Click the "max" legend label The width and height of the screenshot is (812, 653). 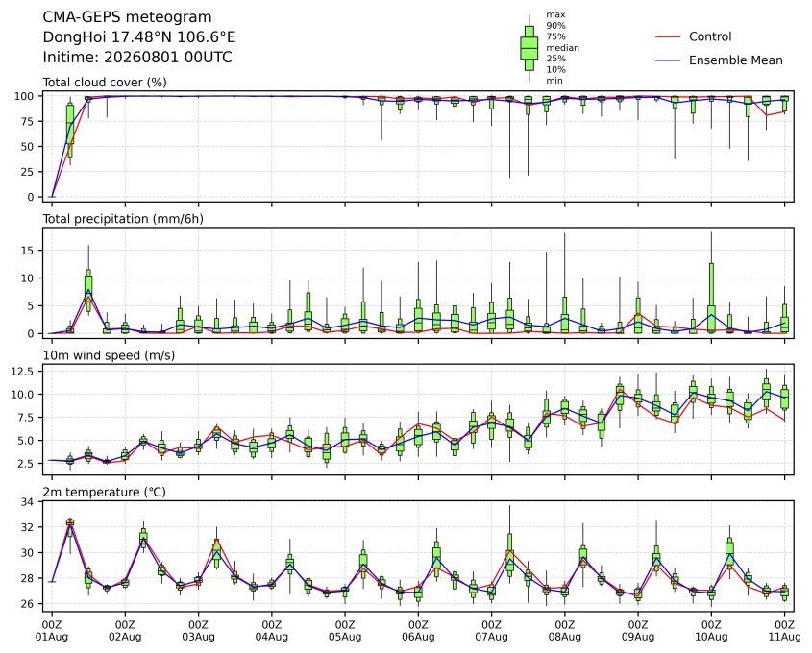(555, 15)
